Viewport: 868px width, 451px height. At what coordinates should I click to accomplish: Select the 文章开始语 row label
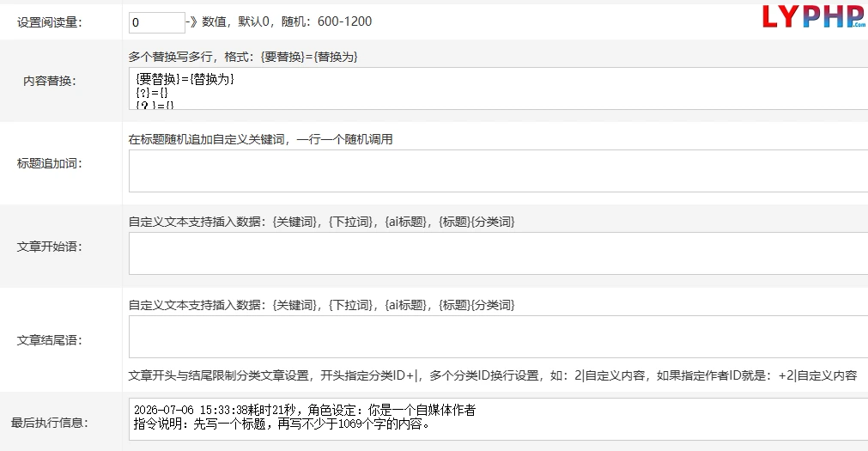click(49, 247)
